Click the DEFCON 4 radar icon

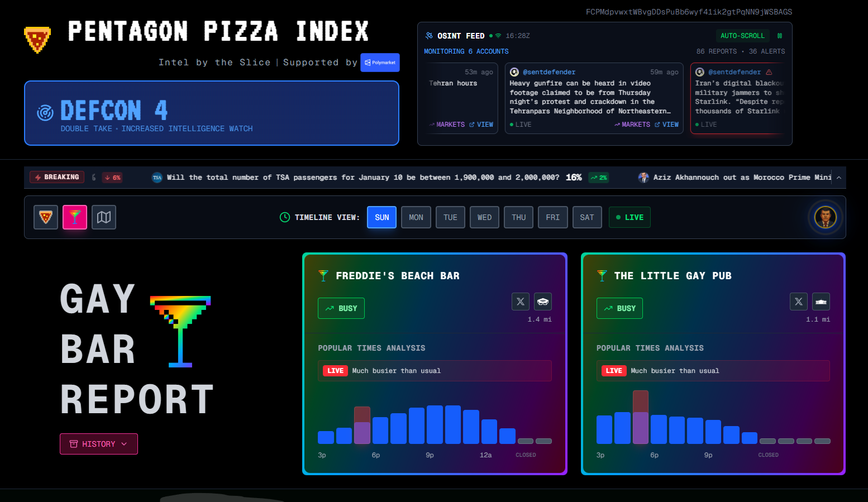pos(45,112)
